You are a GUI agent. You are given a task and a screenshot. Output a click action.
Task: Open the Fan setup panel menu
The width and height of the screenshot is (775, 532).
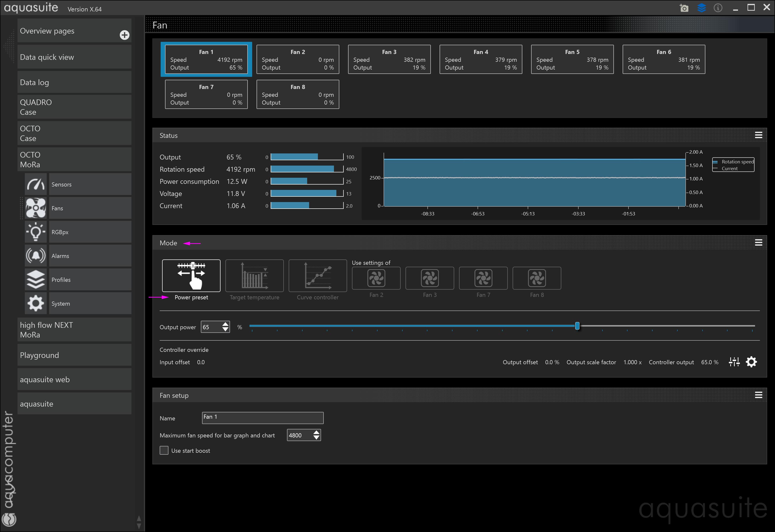tap(758, 395)
